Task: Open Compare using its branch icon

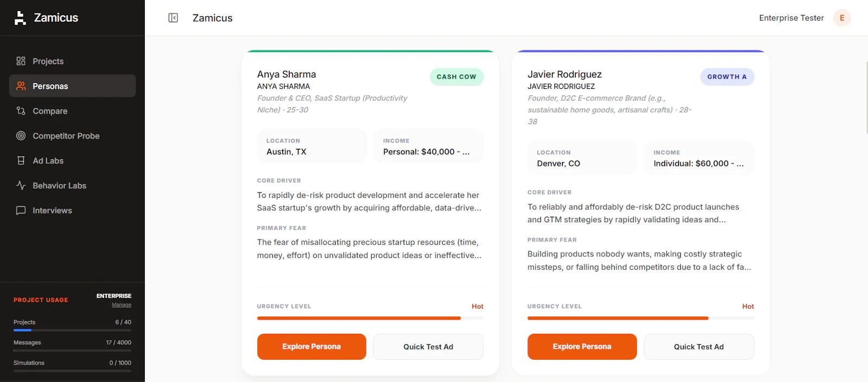Action: (x=21, y=111)
